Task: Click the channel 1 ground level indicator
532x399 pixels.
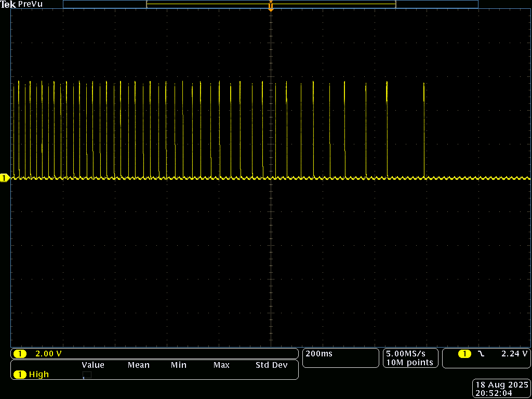Action: click(5, 178)
